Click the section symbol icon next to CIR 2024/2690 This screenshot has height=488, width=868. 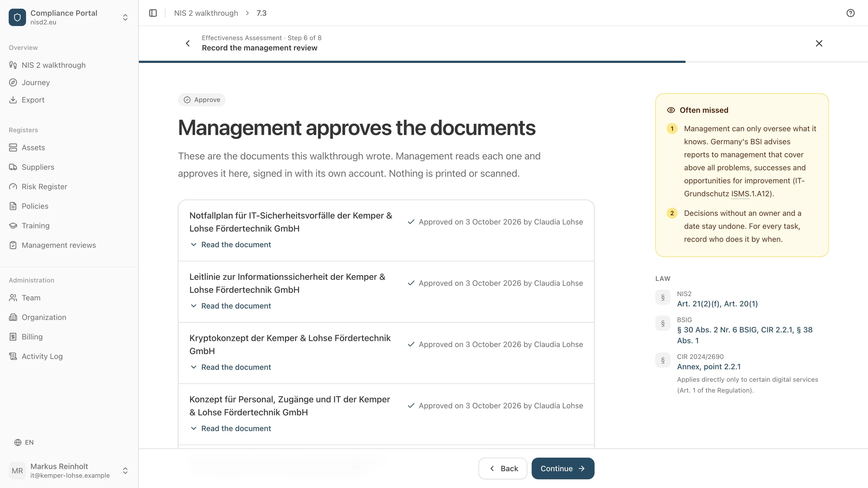click(663, 360)
